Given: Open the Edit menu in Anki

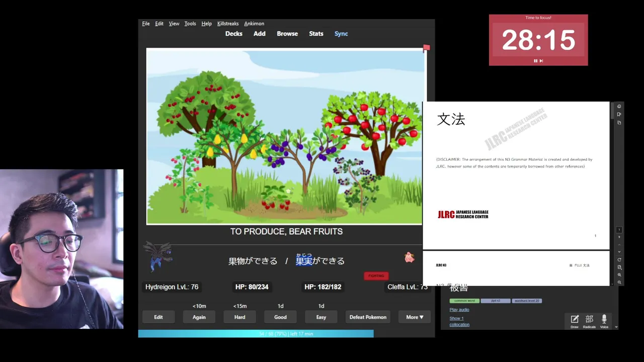Looking at the screenshot, I should click(159, 24).
